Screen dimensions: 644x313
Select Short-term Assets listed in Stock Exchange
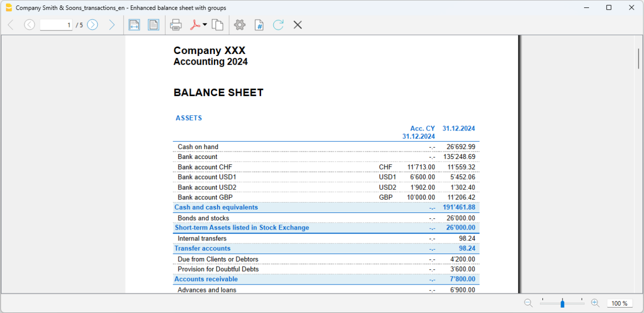pos(242,228)
